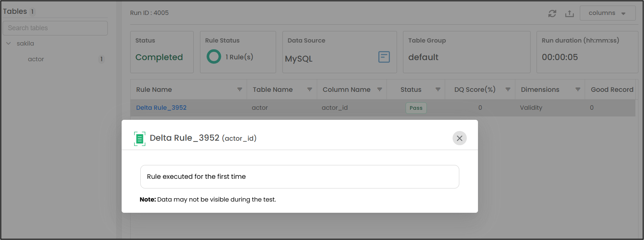The image size is (644, 240).
Task: Focus the Search tables field
Action: [x=55, y=28]
